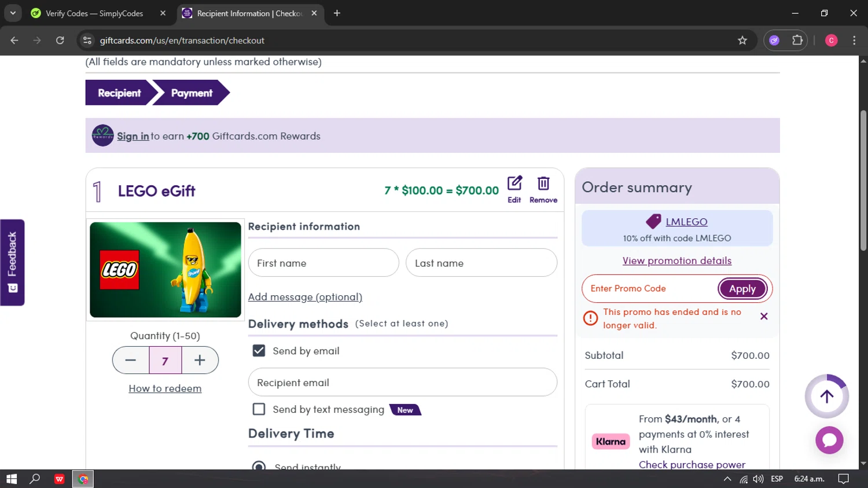Image resolution: width=868 pixels, height=488 pixels.
Task: Click the 6:24 a.m. taskbar clock
Action: 809,479
